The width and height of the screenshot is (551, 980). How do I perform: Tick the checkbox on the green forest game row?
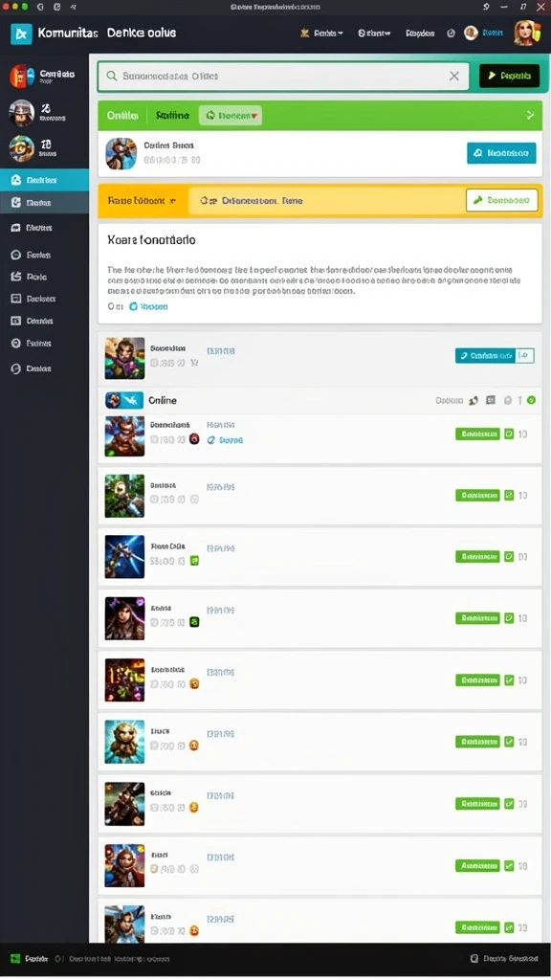coord(509,495)
